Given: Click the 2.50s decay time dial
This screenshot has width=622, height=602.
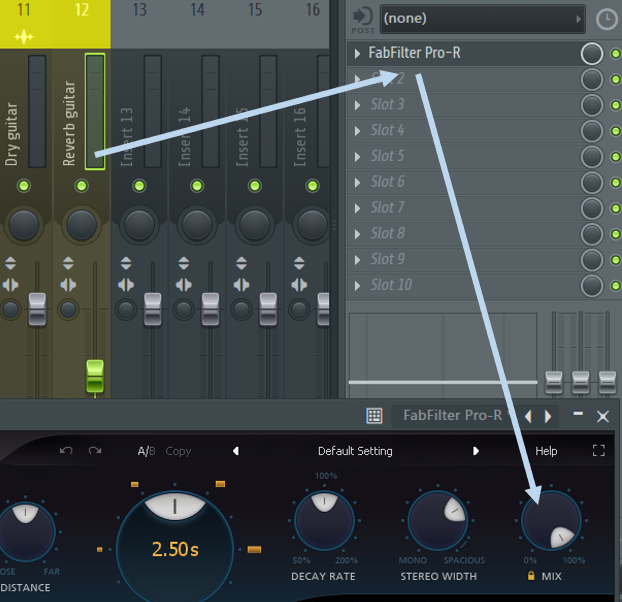Looking at the screenshot, I should tap(175, 549).
